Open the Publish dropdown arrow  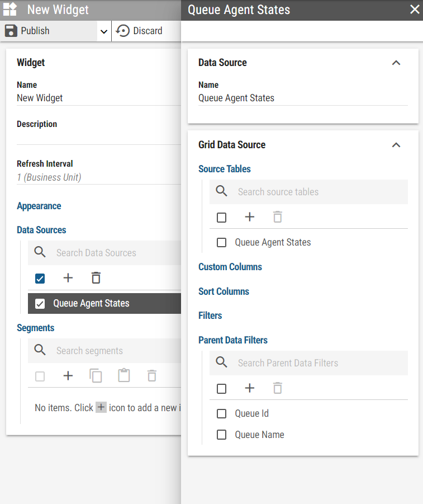(103, 32)
